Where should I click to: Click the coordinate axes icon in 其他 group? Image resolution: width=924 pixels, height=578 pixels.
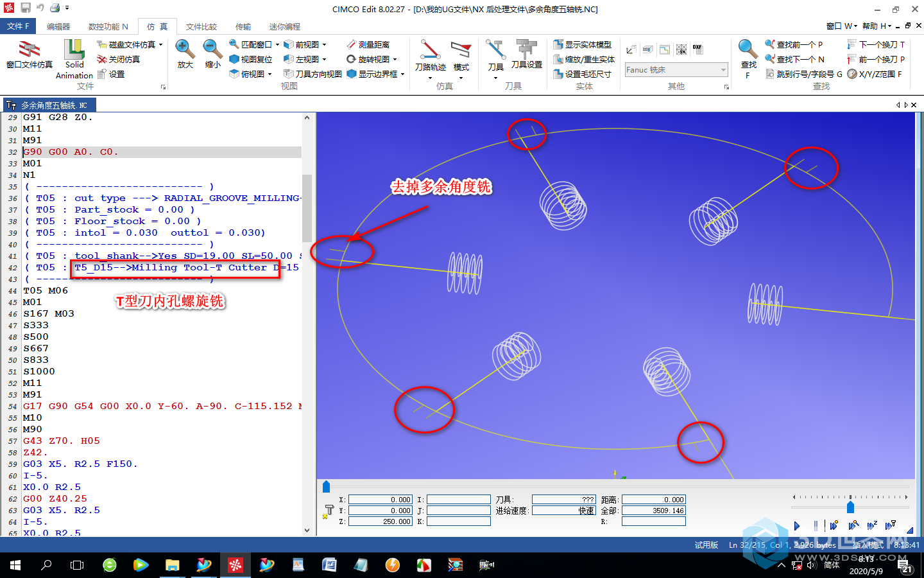631,49
